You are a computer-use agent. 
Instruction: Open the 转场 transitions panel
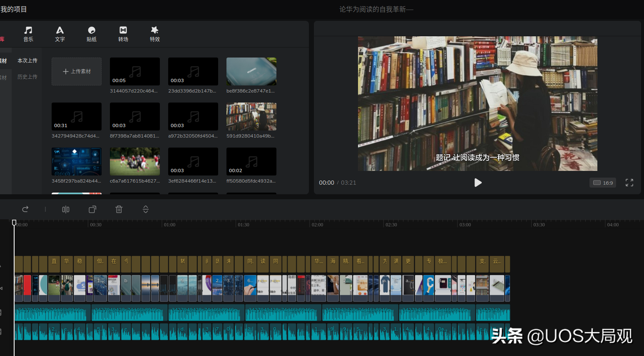[123, 34]
